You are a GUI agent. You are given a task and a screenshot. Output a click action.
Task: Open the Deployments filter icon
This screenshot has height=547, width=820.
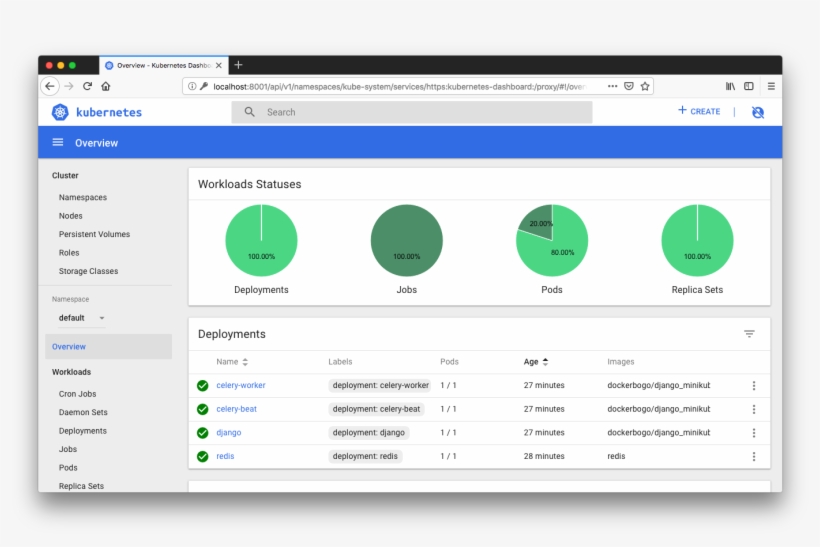tap(749, 334)
